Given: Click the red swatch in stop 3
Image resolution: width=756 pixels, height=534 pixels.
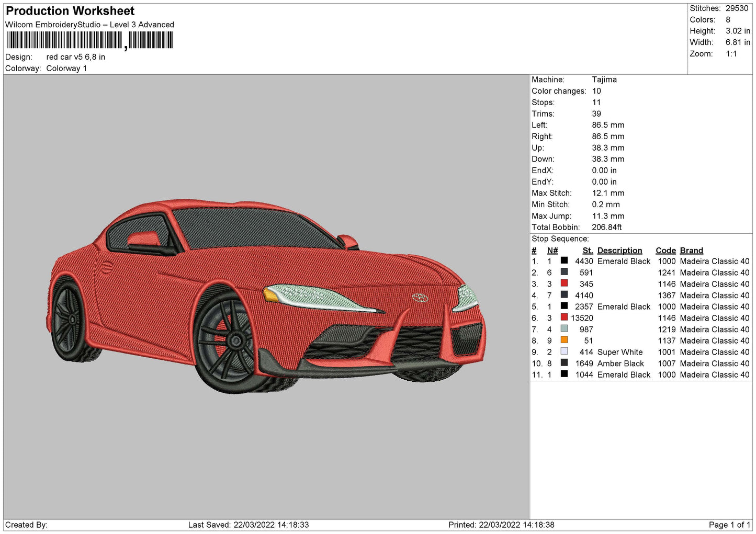Looking at the screenshot, I should click(564, 283).
